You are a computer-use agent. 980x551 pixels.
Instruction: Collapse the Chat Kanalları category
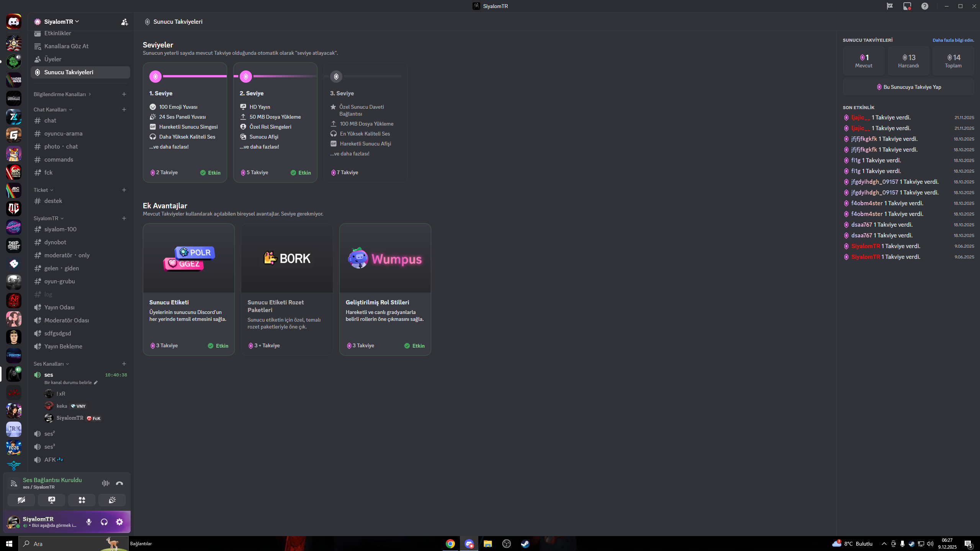tap(53, 110)
